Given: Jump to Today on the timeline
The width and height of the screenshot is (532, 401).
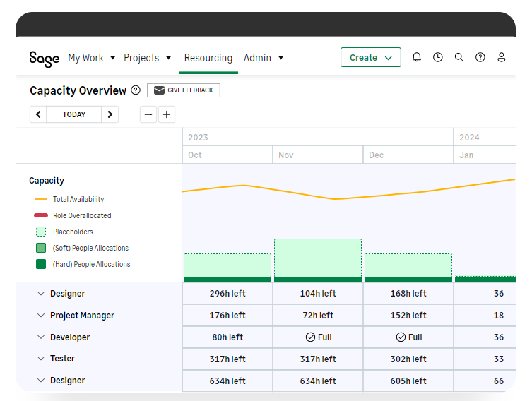Looking at the screenshot, I should point(74,114).
